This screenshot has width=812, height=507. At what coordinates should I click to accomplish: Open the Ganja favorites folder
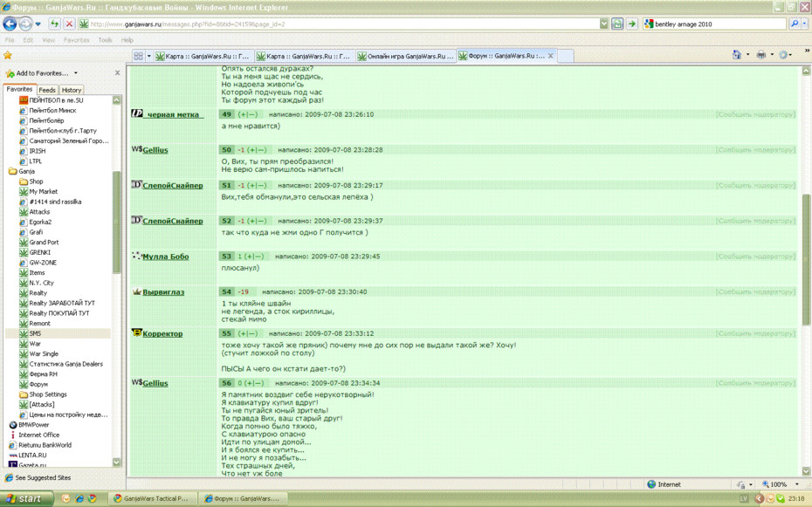tap(22, 171)
